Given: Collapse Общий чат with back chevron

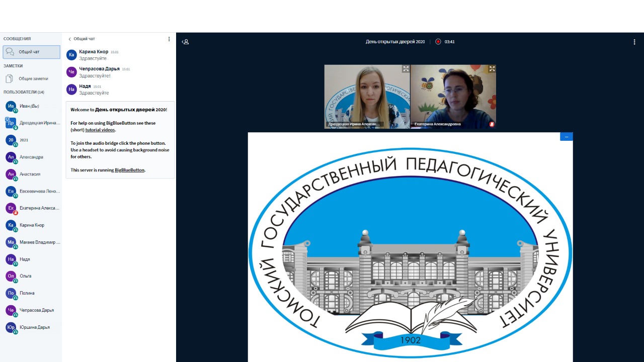Looking at the screenshot, I should (70, 39).
